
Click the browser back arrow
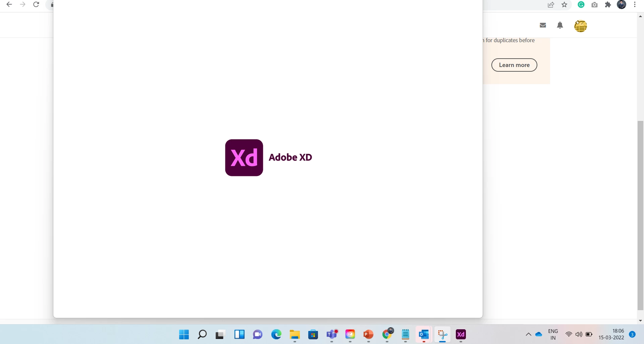click(x=9, y=5)
